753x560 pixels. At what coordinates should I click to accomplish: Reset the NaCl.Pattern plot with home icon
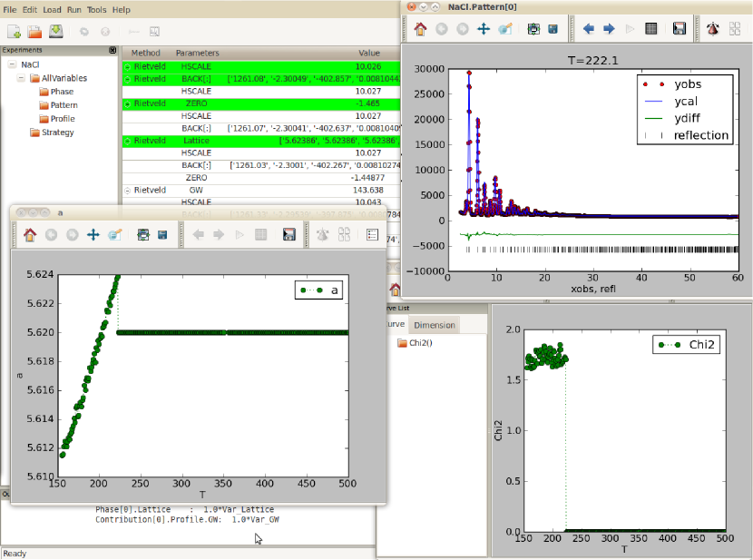[420, 29]
